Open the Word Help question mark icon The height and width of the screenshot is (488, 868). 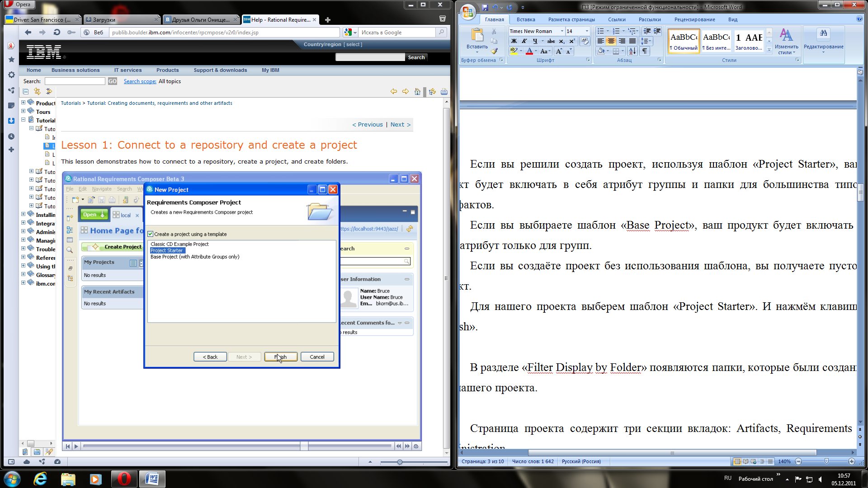tap(859, 19)
